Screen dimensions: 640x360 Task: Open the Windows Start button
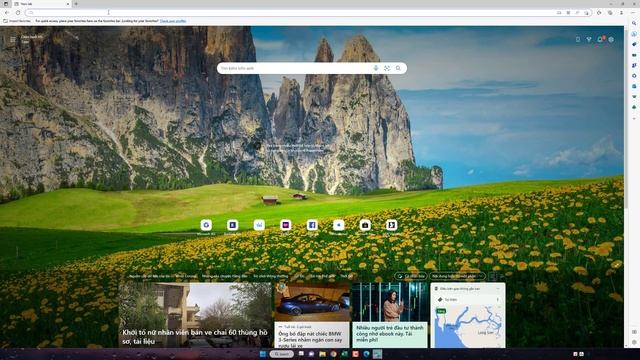(262, 354)
